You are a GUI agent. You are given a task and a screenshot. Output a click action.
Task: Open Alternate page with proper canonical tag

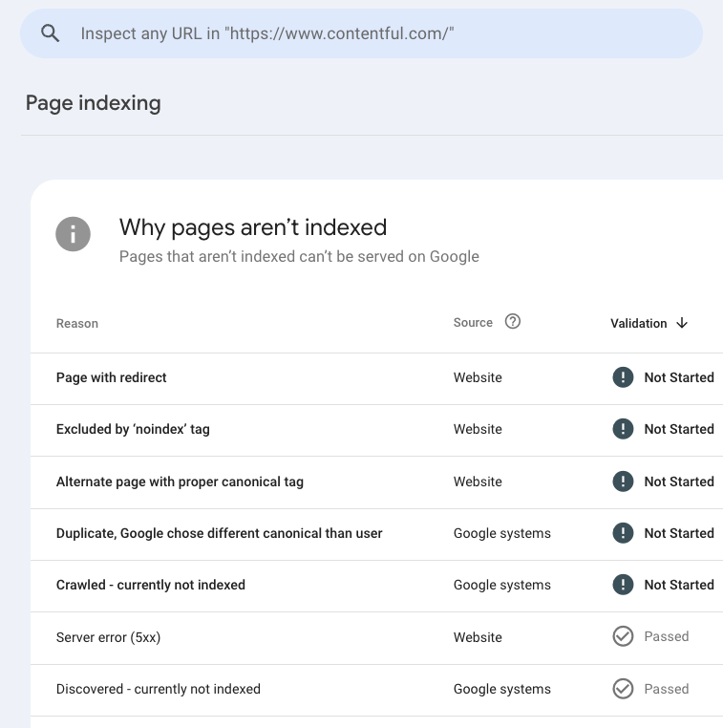tap(180, 482)
